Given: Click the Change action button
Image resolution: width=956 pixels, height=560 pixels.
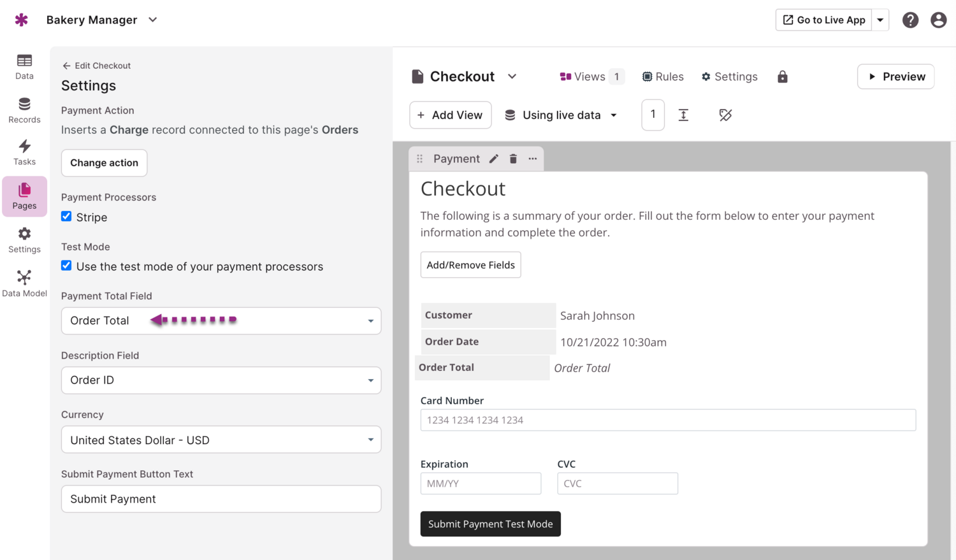Looking at the screenshot, I should tap(104, 163).
